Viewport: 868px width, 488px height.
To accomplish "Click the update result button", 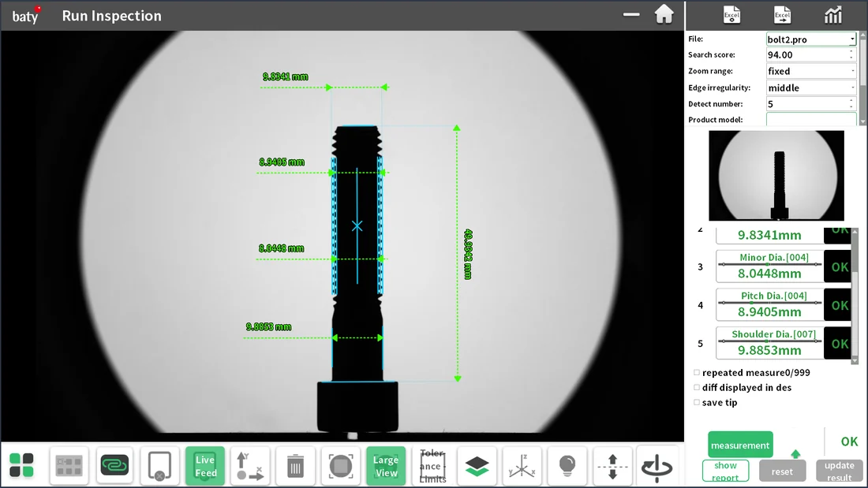I will coord(840,471).
